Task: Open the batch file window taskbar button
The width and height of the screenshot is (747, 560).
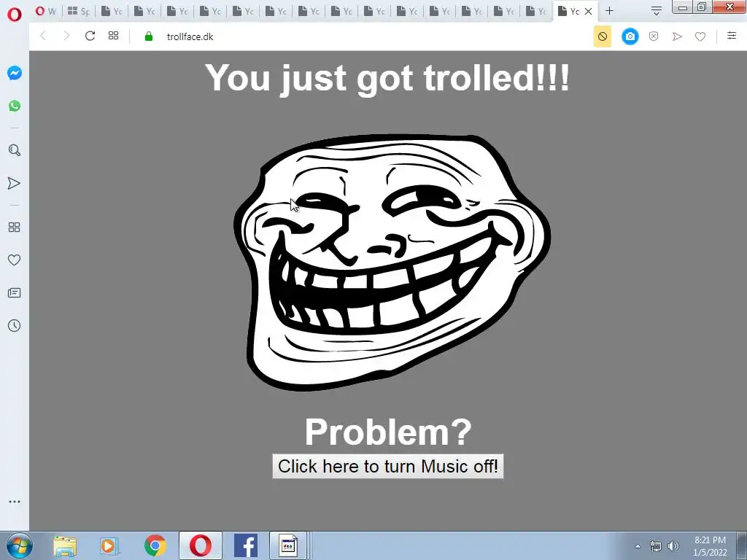Action: click(x=288, y=545)
